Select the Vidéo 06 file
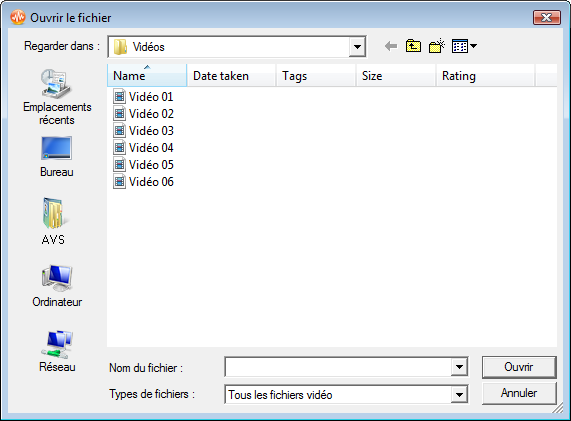This screenshot has width=571, height=421. point(143,181)
